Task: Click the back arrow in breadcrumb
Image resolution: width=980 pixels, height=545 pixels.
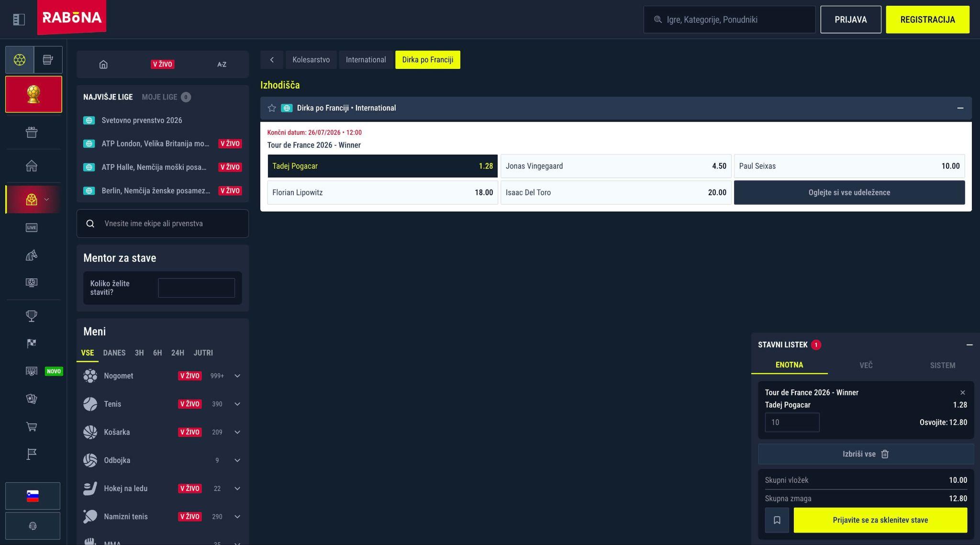Action: pyautogui.click(x=272, y=60)
